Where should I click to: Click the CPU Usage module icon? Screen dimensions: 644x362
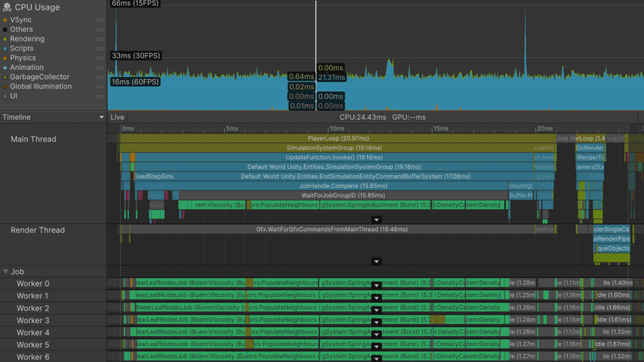pyautogui.click(x=6, y=8)
